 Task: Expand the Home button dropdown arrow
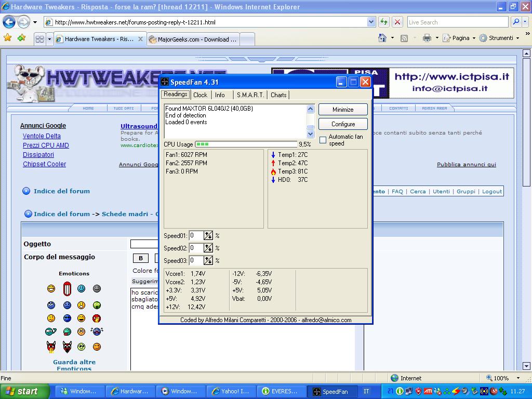[393, 38]
